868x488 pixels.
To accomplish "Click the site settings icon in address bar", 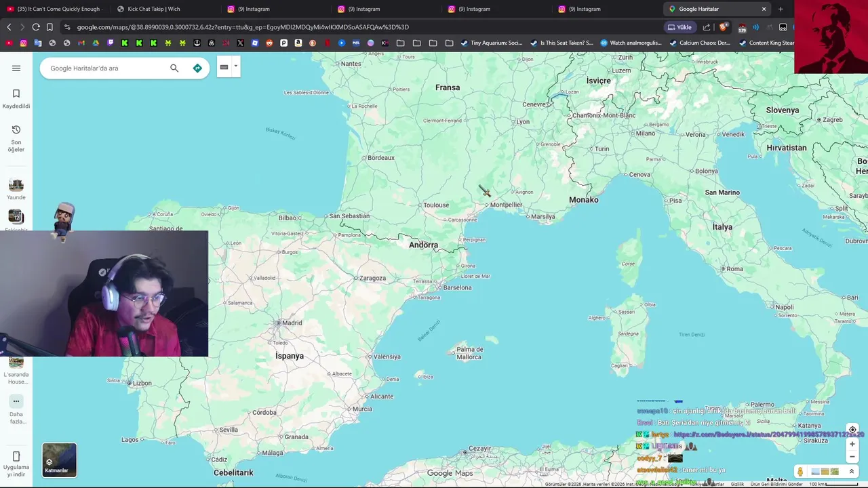I will [x=66, y=27].
